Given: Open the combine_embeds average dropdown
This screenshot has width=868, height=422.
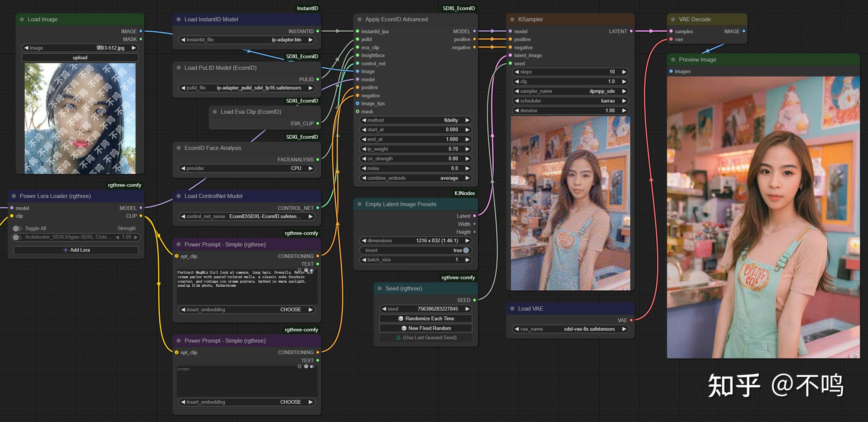Looking at the screenshot, I should click(x=416, y=178).
